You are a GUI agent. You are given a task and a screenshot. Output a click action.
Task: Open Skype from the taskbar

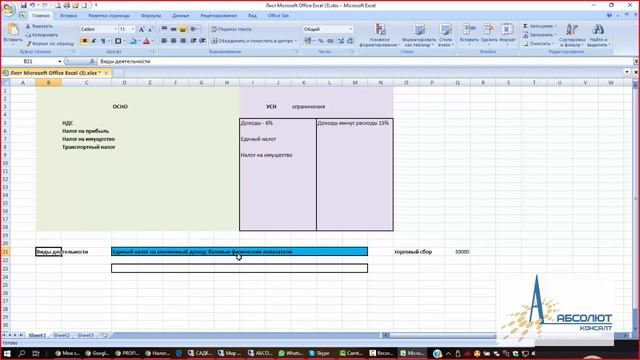pyautogui.click(x=319, y=353)
